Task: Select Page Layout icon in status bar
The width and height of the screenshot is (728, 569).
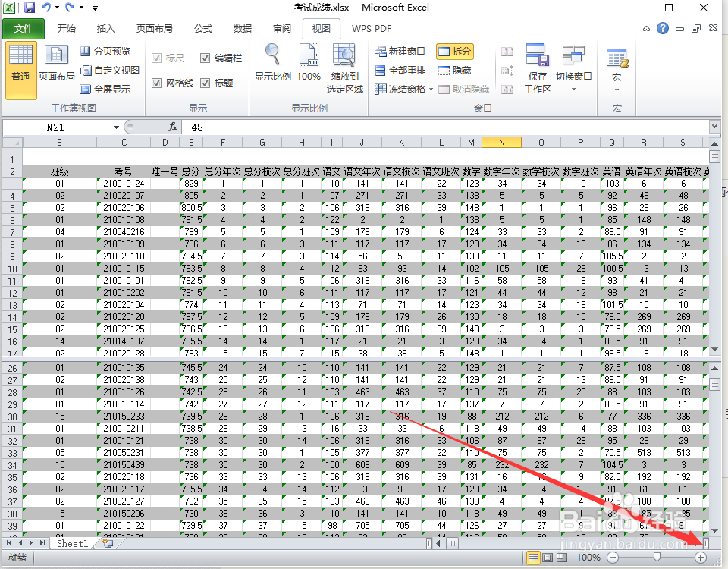Action: (x=548, y=558)
